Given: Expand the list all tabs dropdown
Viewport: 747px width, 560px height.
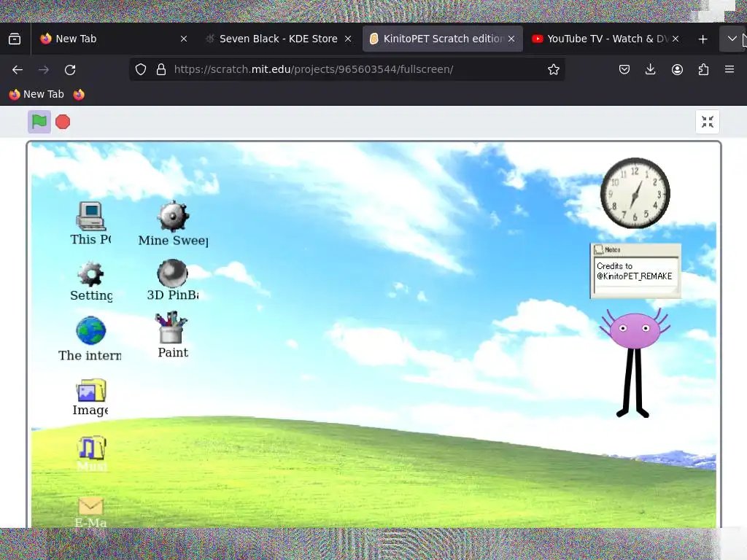Looking at the screenshot, I should pos(732,39).
